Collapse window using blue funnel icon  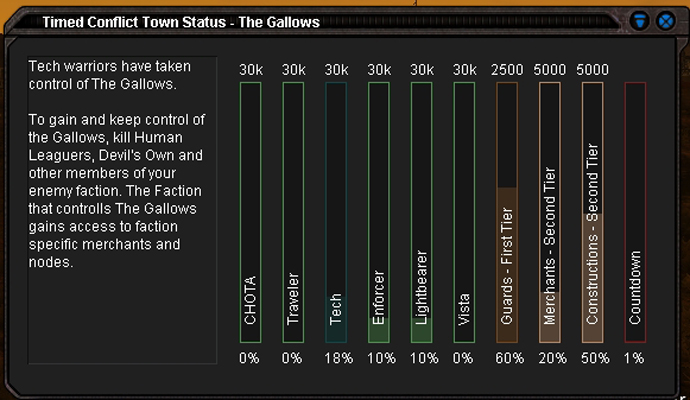[x=639, y=21]
